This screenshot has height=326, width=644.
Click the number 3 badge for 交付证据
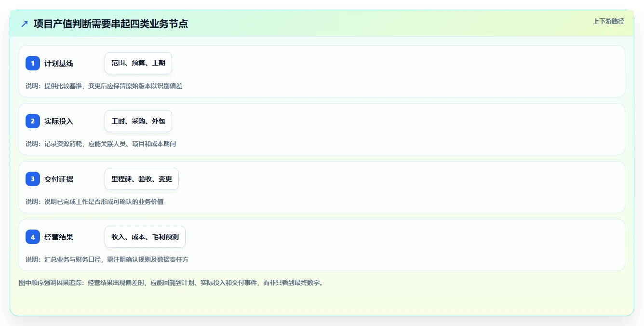point(33,179)
